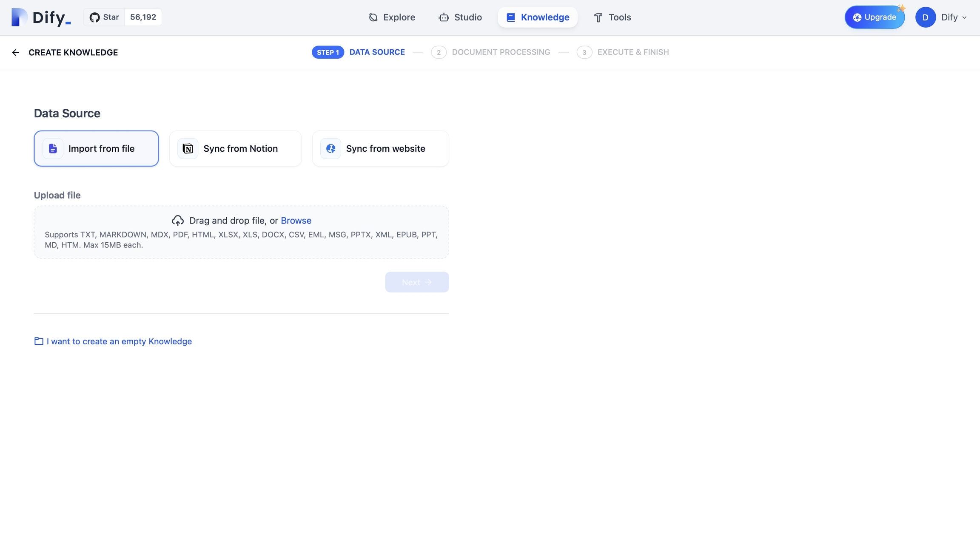Click the Upgrade button

[875, 17]
